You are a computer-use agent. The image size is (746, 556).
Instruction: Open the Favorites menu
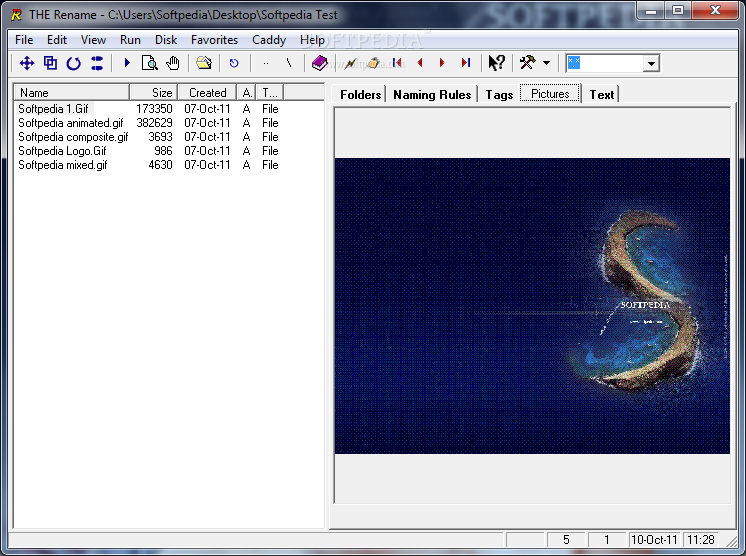[214, 40]
